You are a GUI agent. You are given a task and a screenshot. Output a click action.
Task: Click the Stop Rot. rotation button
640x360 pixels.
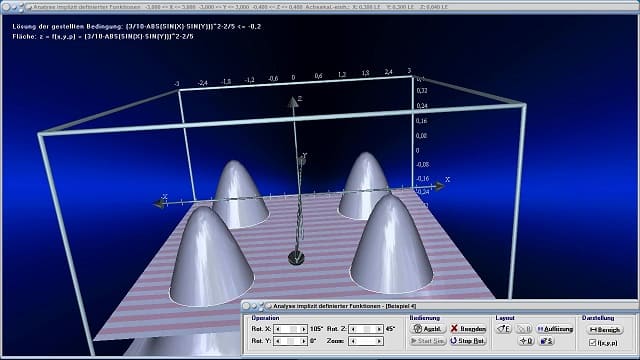coord(469,341)
